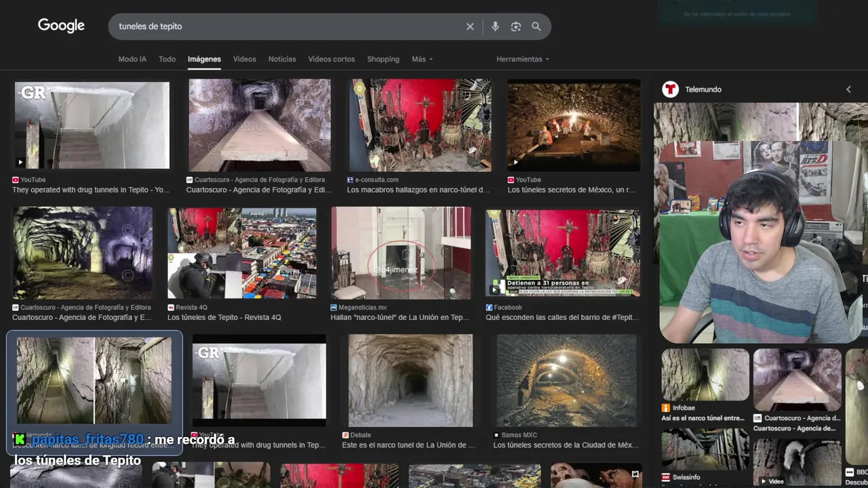Viewport: 868px width, 488px height.
Task: Open the GR staircase YouTube thumbnail in top row
Action: (x=92, y=125)
